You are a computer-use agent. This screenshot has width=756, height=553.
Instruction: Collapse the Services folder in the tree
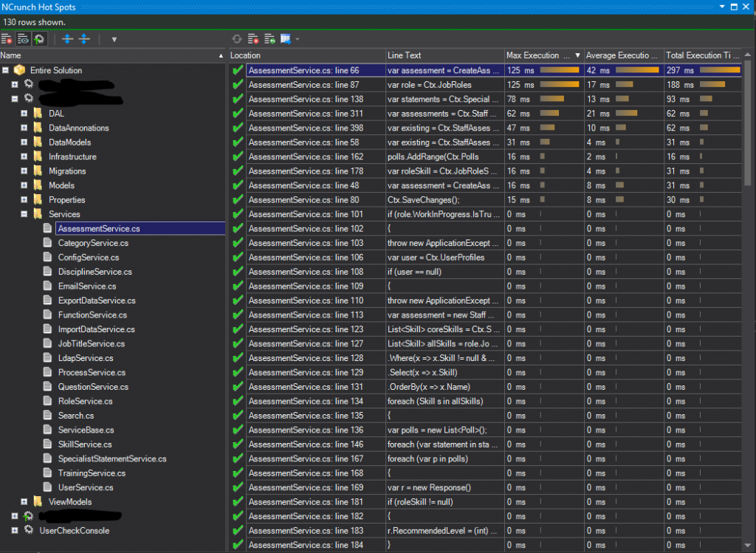[x=24, y=214]
